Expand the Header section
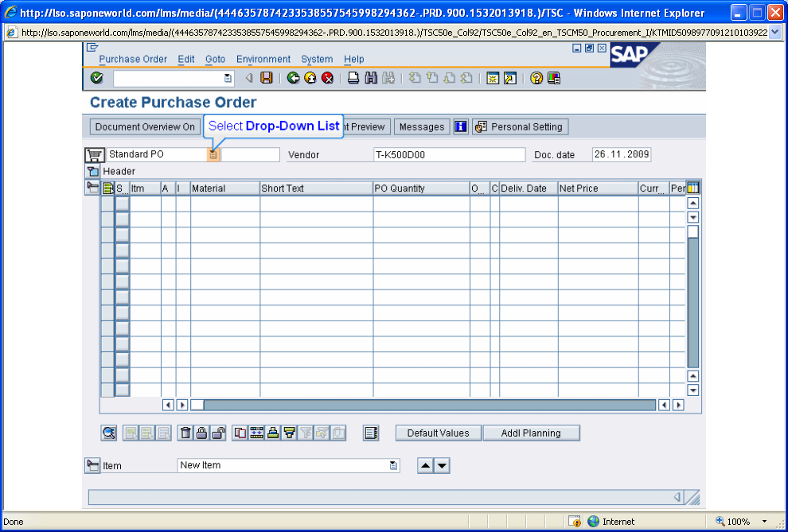 (92, 171)
